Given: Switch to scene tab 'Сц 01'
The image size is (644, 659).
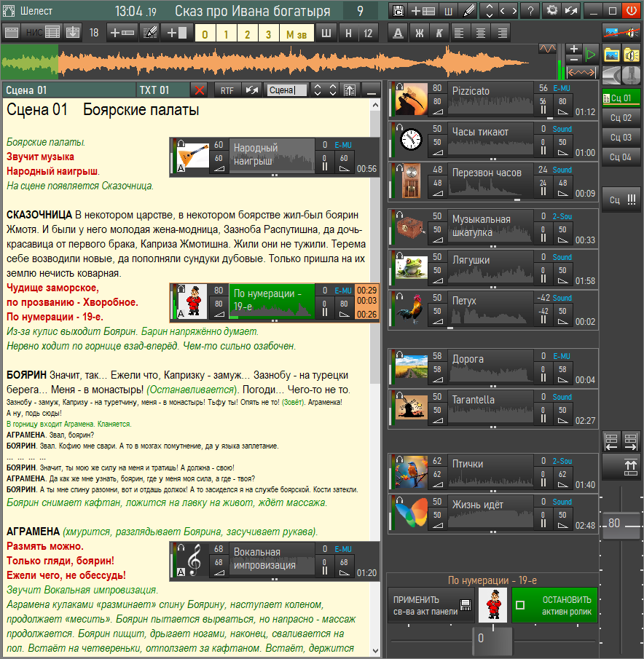Looking at the screenshot, I should pos(621,98).
